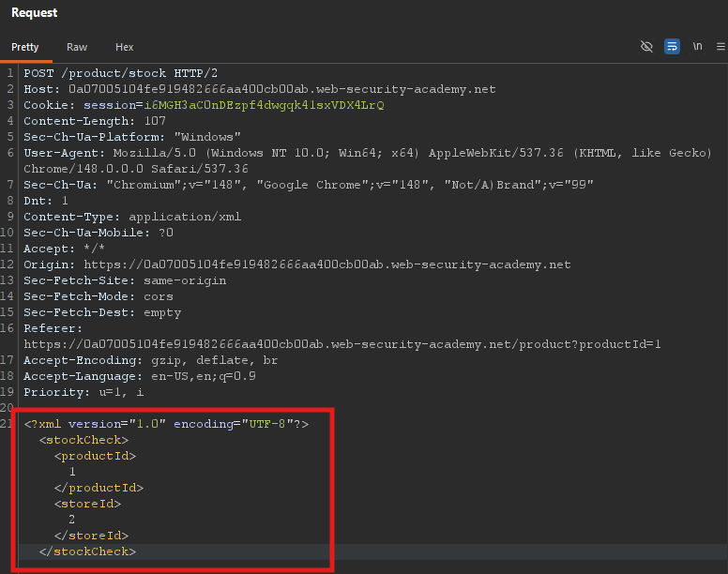The width and height of the screenshot is (728, 574).
Task: Click the closing </stockCheck> tag
Action: [88, 551]
